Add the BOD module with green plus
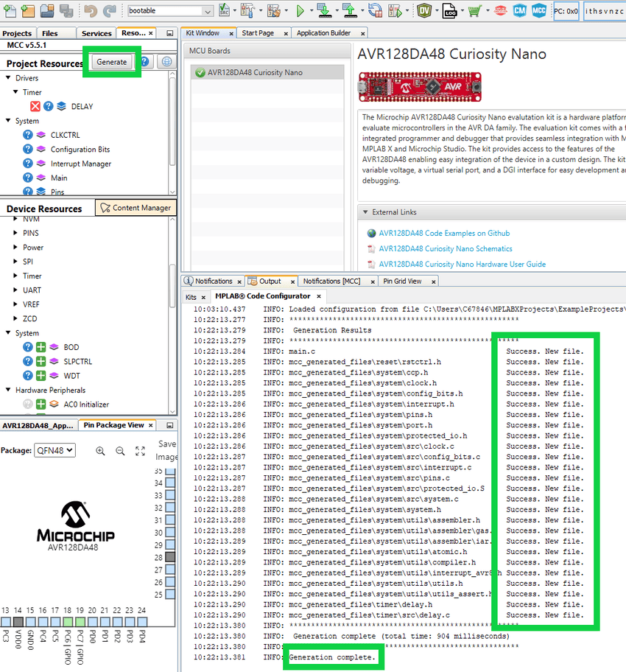 (x=41, y=347)
